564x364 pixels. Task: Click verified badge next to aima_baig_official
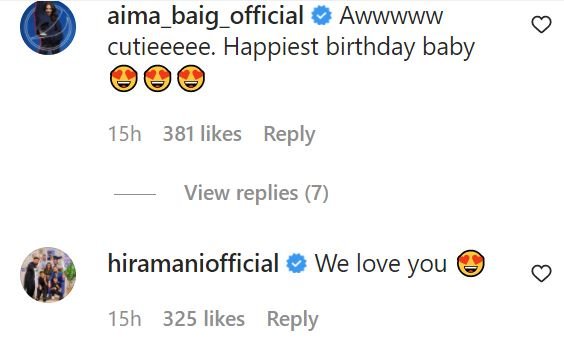pos(321,17)
